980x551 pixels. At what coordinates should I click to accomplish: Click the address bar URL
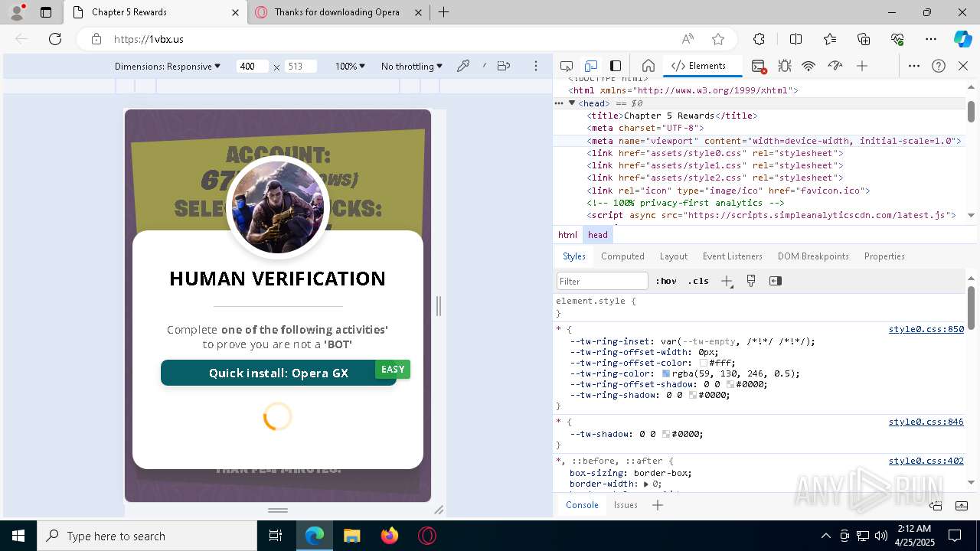tap(149, 39)
